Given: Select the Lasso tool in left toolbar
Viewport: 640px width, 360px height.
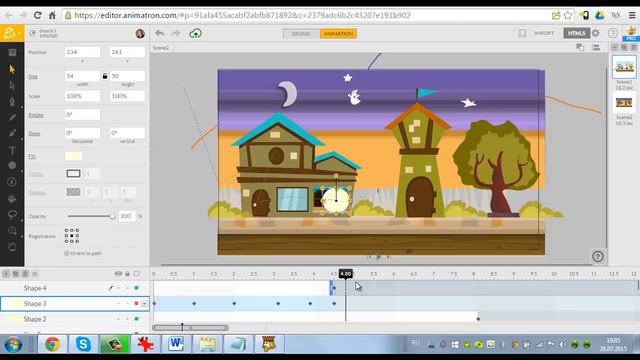Looking at the screenshot, I should click(12, 214).
